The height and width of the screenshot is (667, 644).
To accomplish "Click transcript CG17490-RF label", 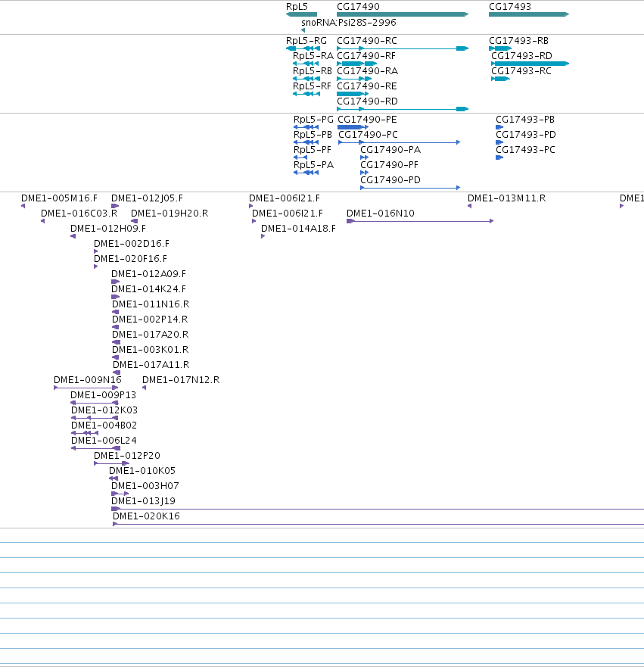I will [366, 56].
